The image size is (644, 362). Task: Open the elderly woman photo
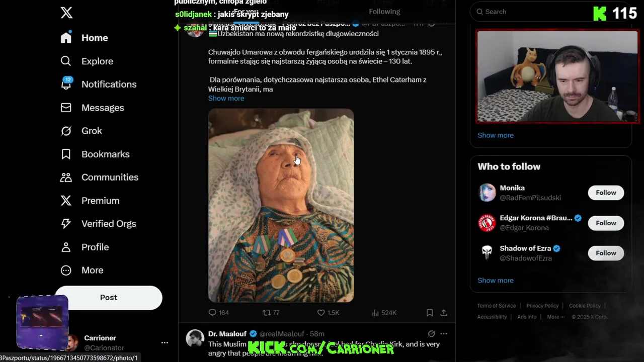pyautogui.click(x=281, y=205)
